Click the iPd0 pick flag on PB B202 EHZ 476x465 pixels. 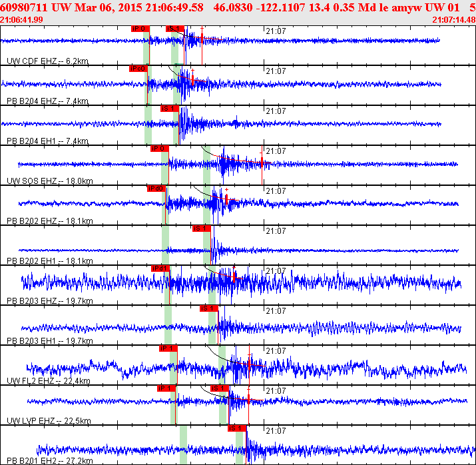pyautogui.click(x=156, y=189)
